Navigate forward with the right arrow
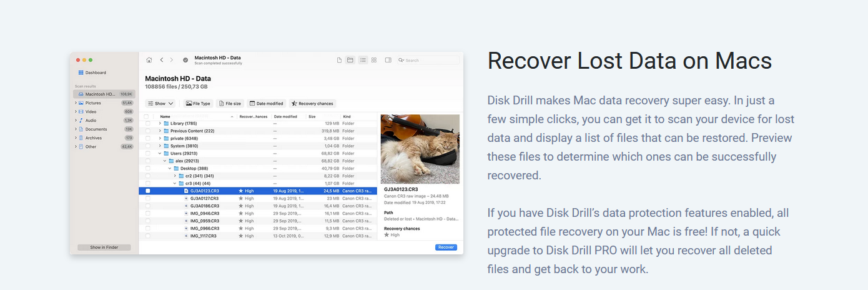Viewport: 868px width, 290px height. [x=172, y=60]
